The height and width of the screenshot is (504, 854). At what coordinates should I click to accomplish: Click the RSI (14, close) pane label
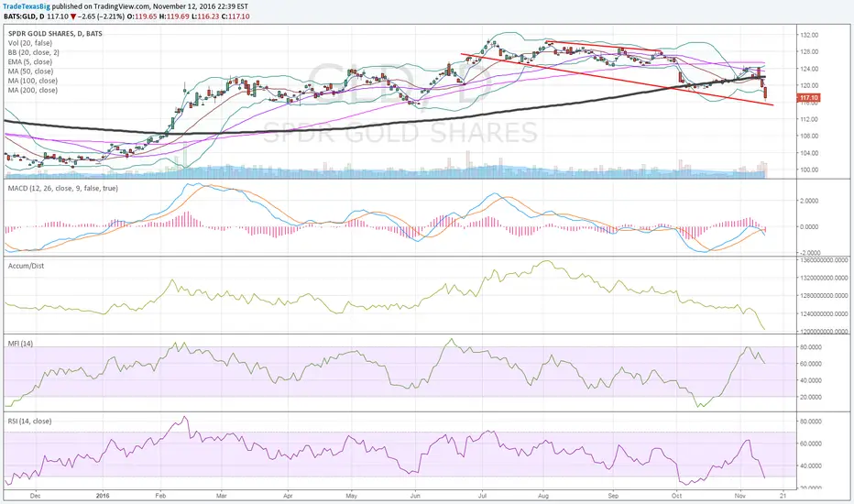pyautogui.click(x=29, y=422)
